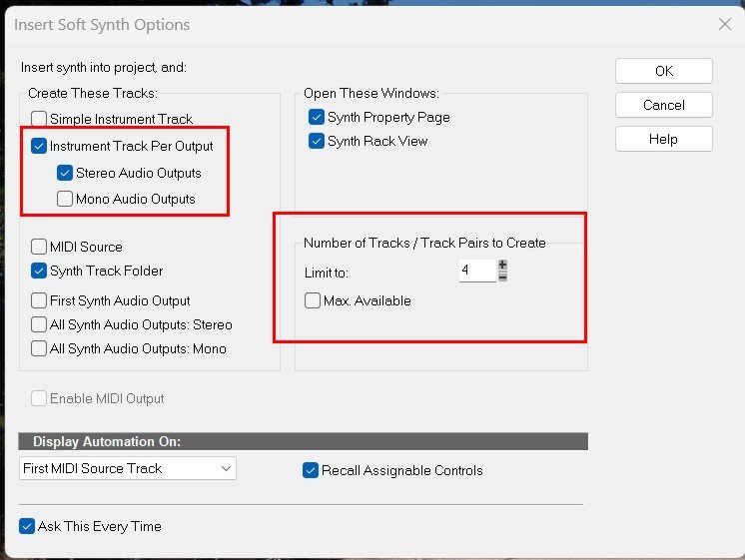
Task: Uncheck Instrument Track Per Output
Action: coord(40,146)
